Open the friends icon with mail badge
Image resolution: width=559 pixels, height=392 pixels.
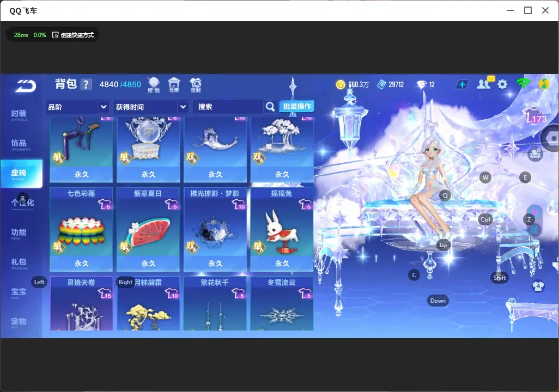(485, 83)
